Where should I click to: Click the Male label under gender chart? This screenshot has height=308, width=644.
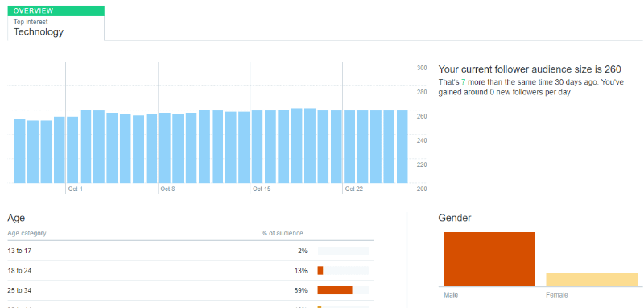click(x=451, y=295)
